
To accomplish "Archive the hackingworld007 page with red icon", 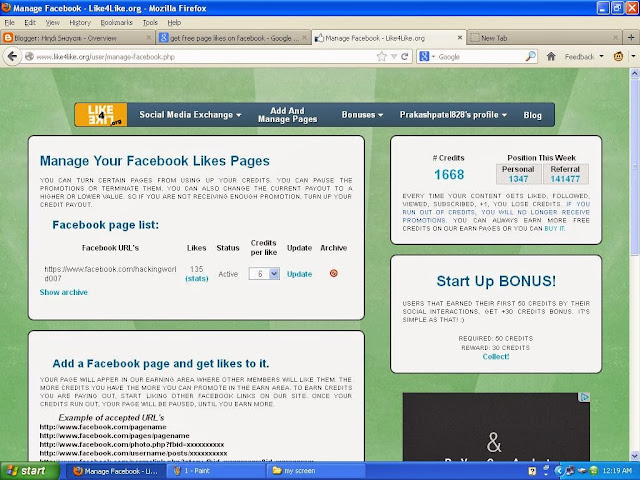I will [333, 273].
